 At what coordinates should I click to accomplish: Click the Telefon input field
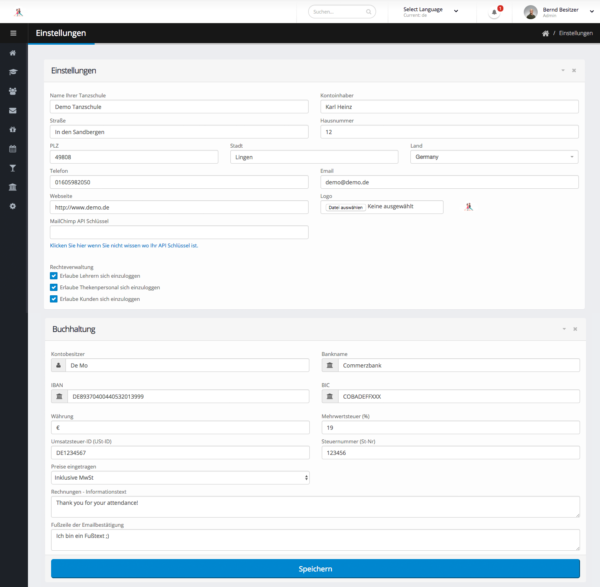pyautogui.click(x=179, y=182)
